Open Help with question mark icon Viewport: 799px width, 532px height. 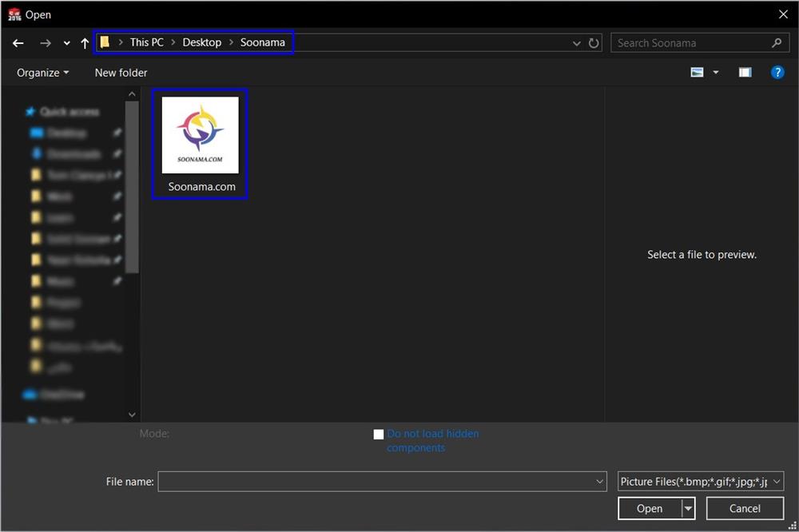[777, 73]
